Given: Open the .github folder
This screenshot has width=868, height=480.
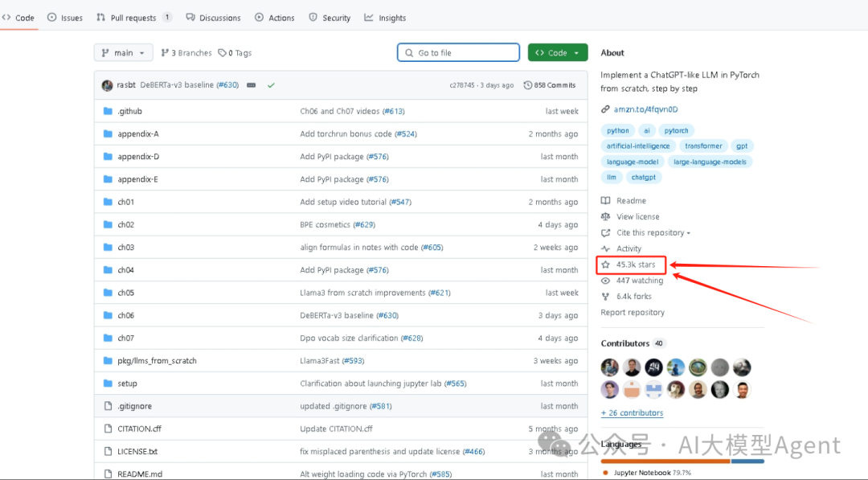Looking at the screenshot, I should pos(129,111).
